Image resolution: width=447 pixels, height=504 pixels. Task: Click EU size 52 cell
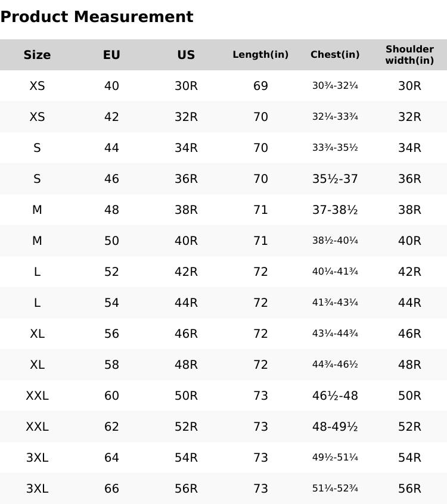point(111,272)
